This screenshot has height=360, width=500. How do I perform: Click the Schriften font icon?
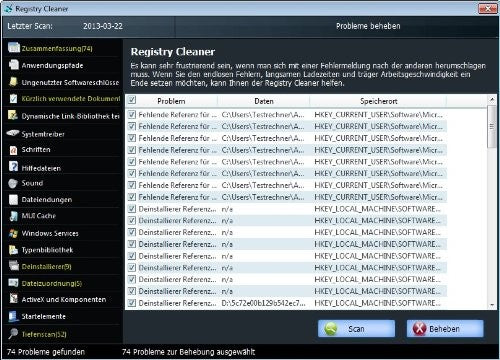click(13, 150)
